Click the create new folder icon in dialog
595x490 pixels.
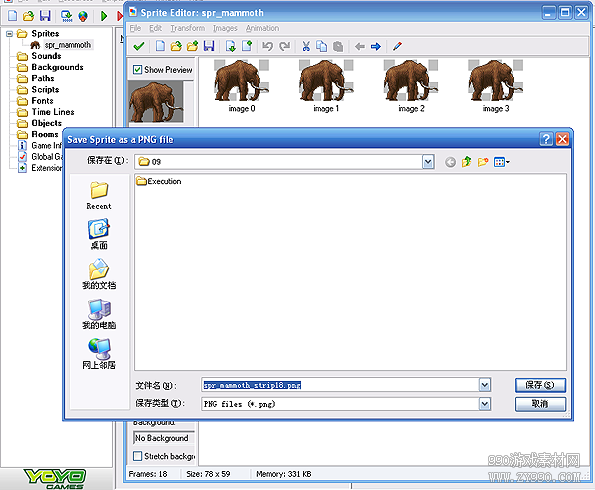(x=483, y=162)
